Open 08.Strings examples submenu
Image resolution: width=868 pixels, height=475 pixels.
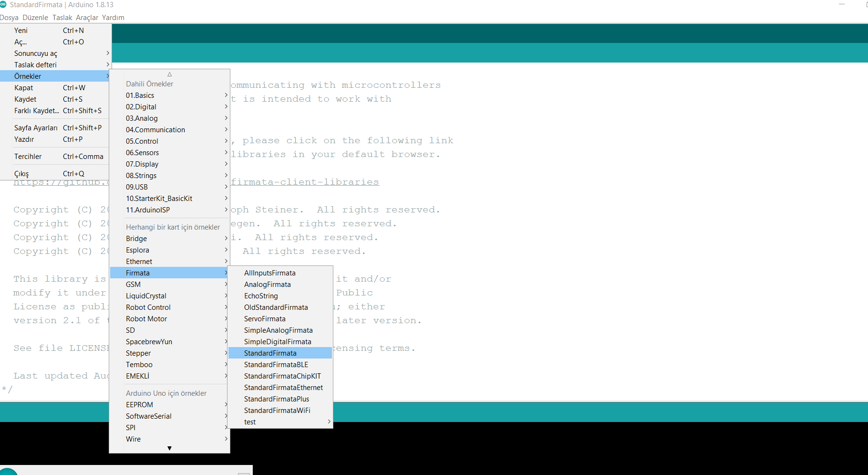(170, 176)
